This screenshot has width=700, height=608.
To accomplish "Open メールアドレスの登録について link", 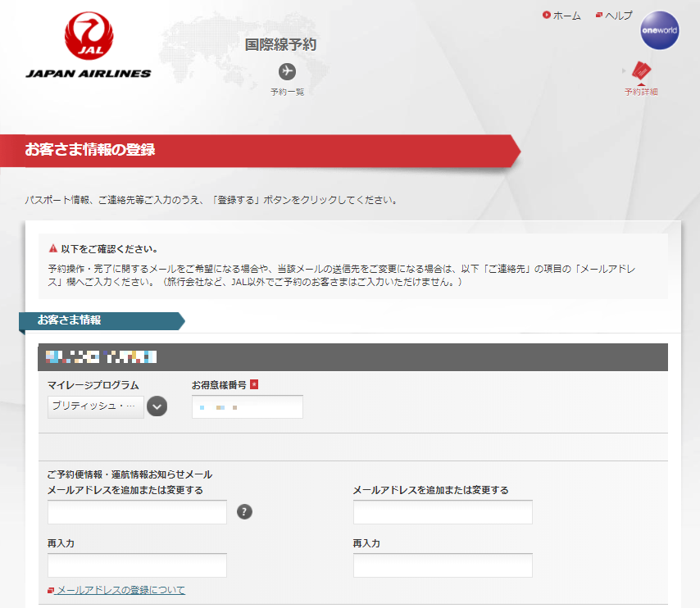I will click(x=120, y=590).
